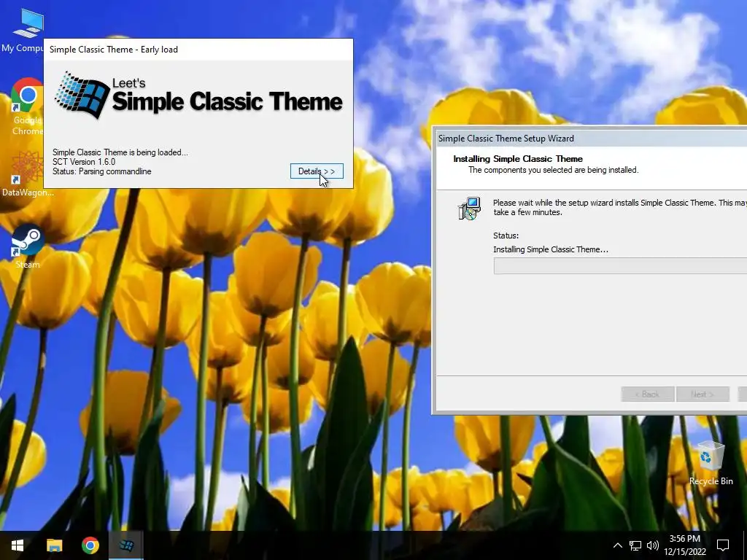Click the installation progress bar in wizard

pyautogui.click(x=620, y=265)
